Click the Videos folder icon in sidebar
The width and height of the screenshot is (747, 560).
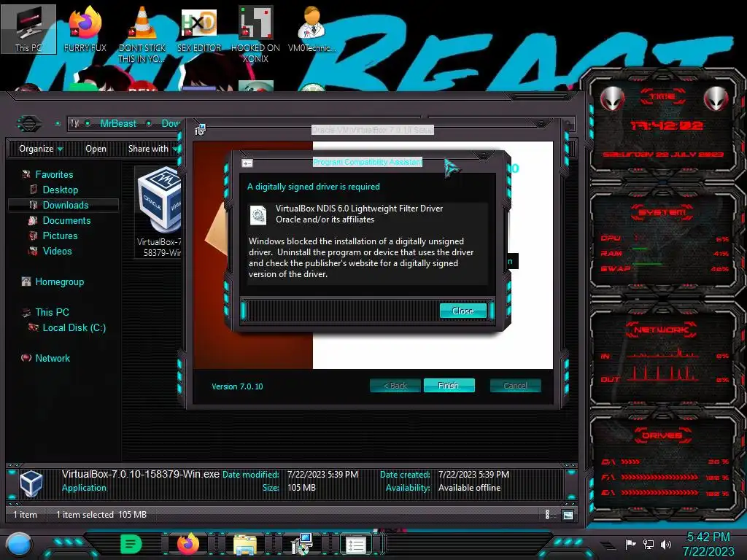point(33,251)
